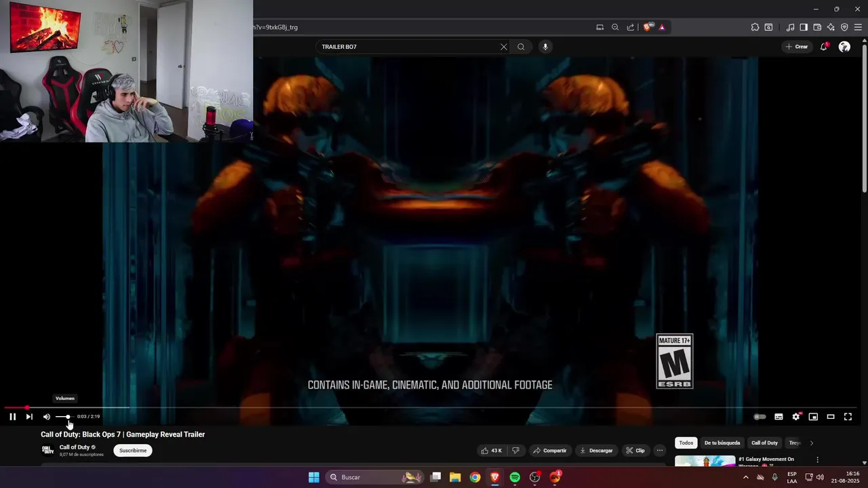Toggle the autoplay switch in player
The height and width of the screenshot is (488, 868).
[759, 417]
